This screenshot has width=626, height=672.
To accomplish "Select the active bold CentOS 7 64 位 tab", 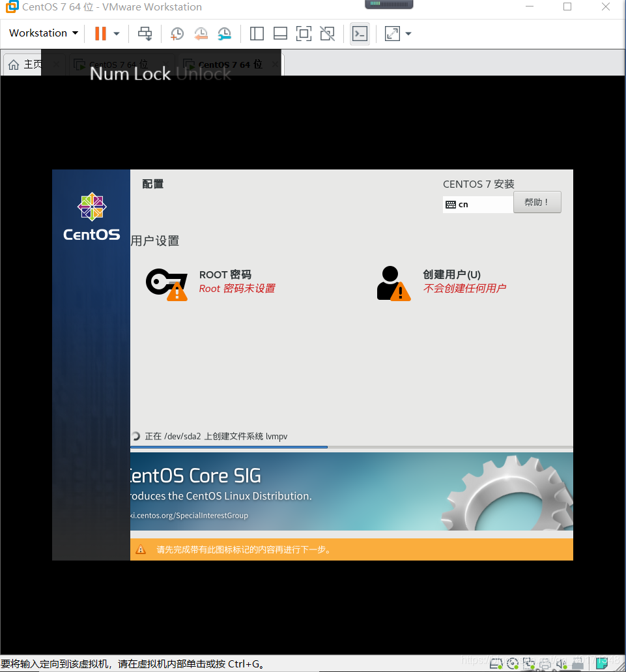I will [230, 65].
